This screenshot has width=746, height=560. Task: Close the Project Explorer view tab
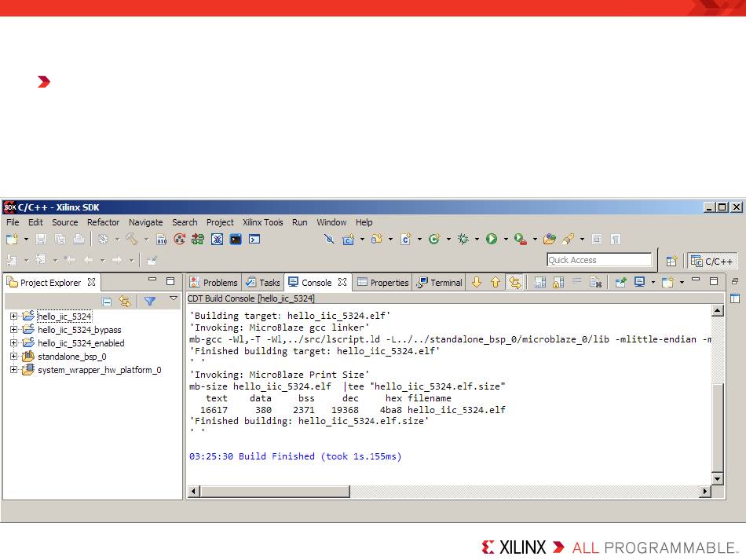coord(91,282)
